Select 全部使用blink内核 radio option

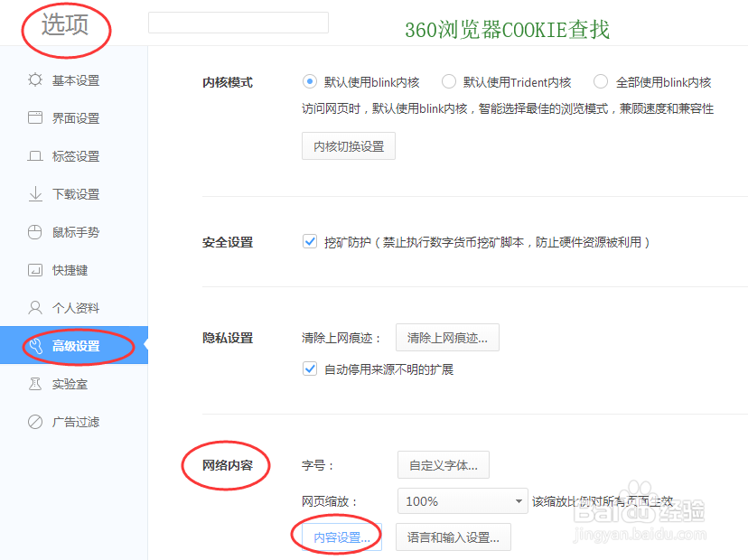point(601,81)
